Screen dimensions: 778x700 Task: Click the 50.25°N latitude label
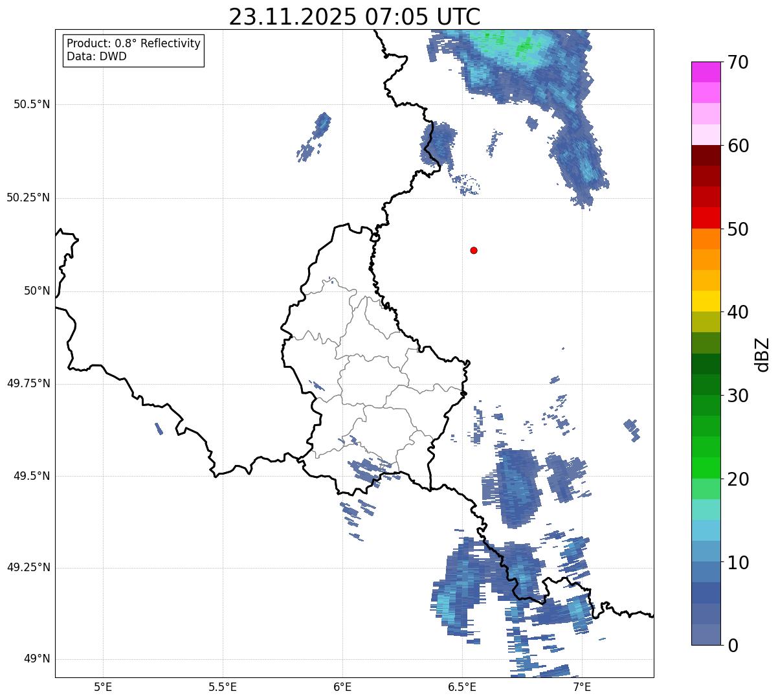(x=28, y=198)
